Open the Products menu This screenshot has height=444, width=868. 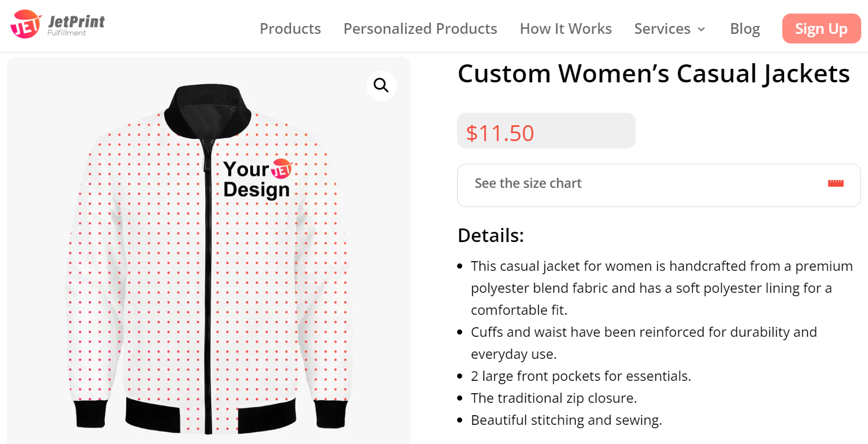290,28
